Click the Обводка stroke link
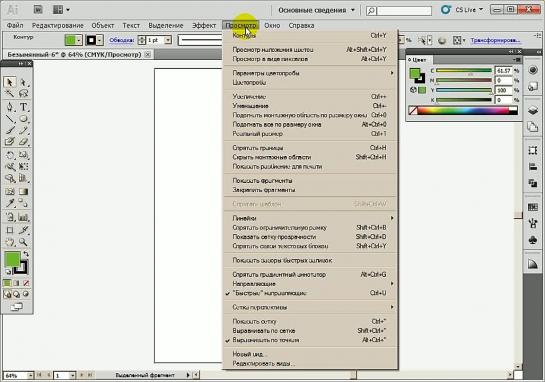Viewport: 545px width, 382px height. tap(121, 40)
